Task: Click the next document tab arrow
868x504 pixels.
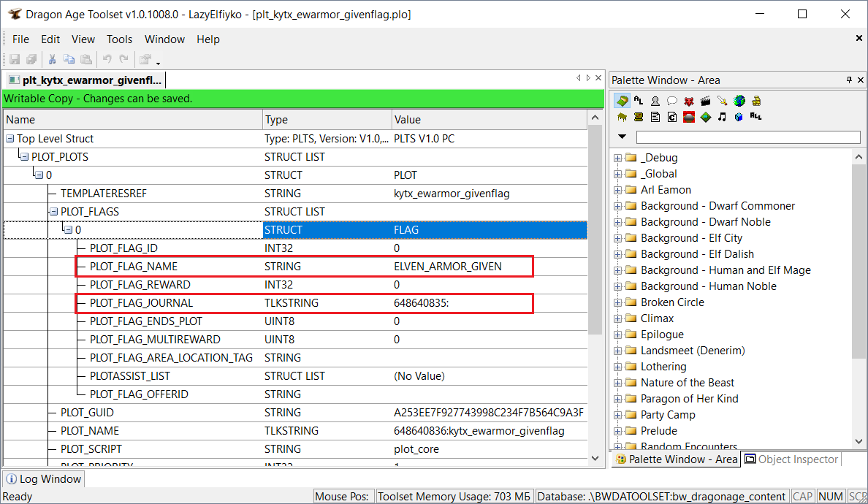Action: click(x=588, y=78)
